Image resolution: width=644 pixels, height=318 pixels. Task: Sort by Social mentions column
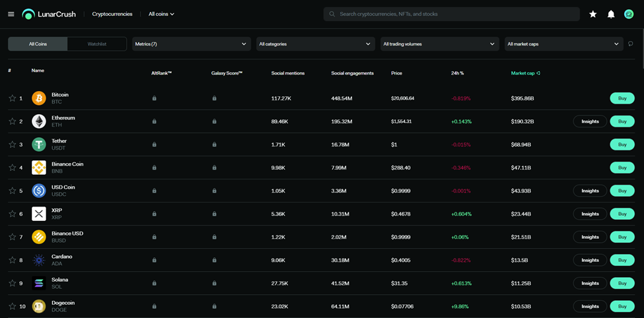click(288, 73)
